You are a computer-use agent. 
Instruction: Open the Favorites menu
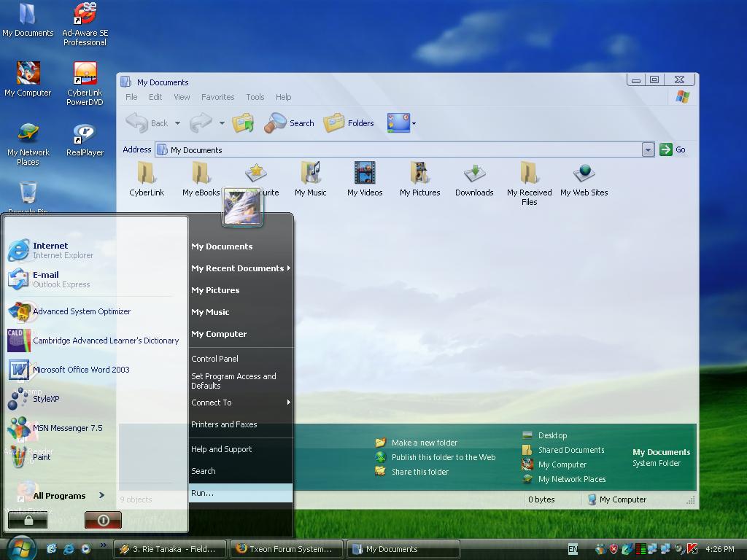(x=217, y=97)
